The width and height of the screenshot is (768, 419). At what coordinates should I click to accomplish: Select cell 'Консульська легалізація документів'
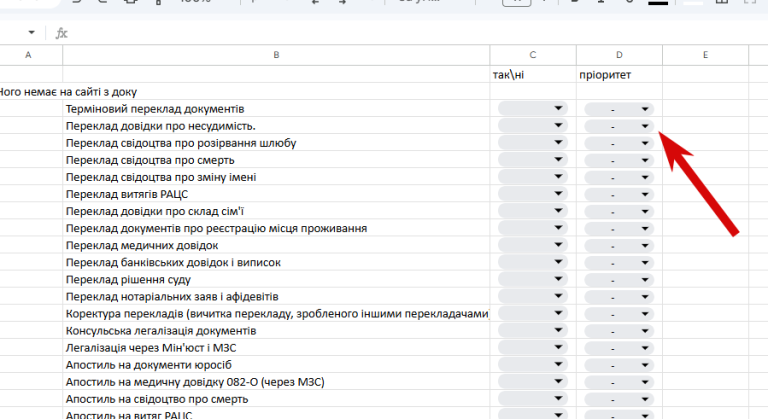[x=276, y=330]
